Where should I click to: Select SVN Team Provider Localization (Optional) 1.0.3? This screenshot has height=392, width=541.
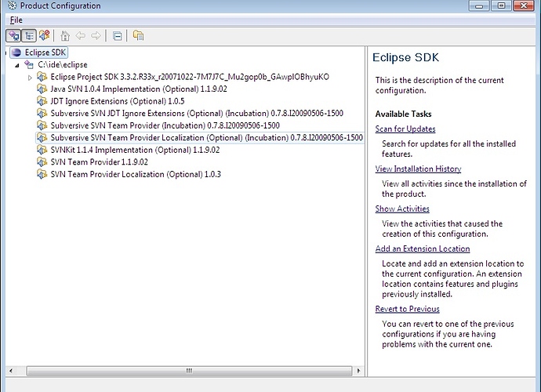pyautogui.click(x=136, y=174)
